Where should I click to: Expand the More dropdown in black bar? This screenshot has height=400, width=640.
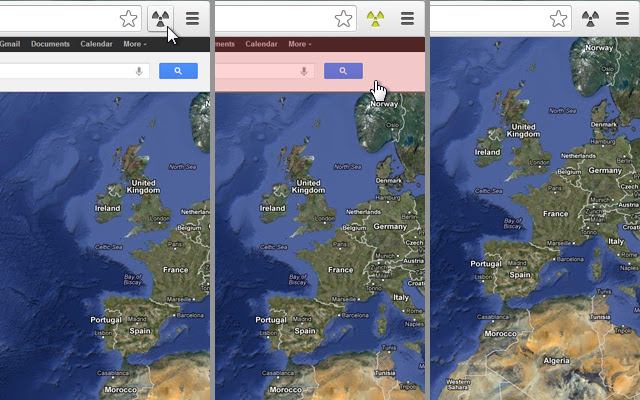(x=135, y=44)
